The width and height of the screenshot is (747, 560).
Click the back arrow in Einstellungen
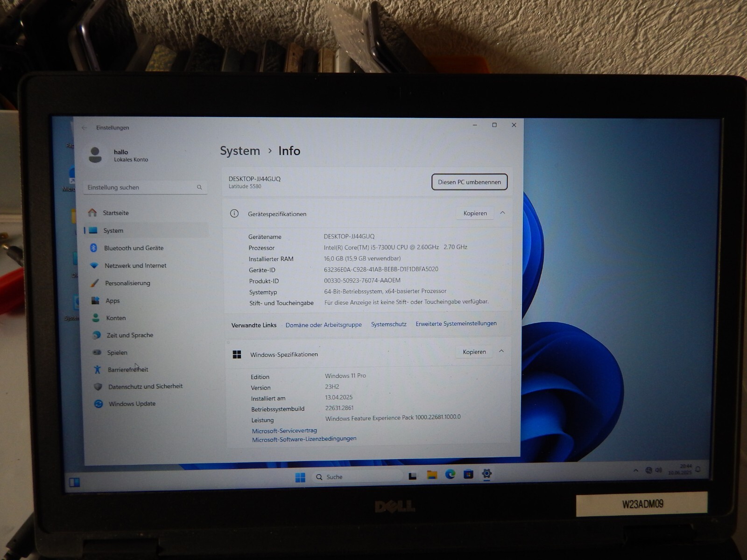pos(85,127)
